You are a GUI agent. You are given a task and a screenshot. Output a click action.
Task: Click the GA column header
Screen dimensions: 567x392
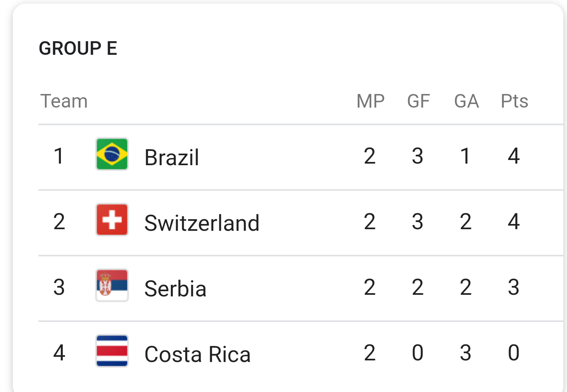coord(467,101)
